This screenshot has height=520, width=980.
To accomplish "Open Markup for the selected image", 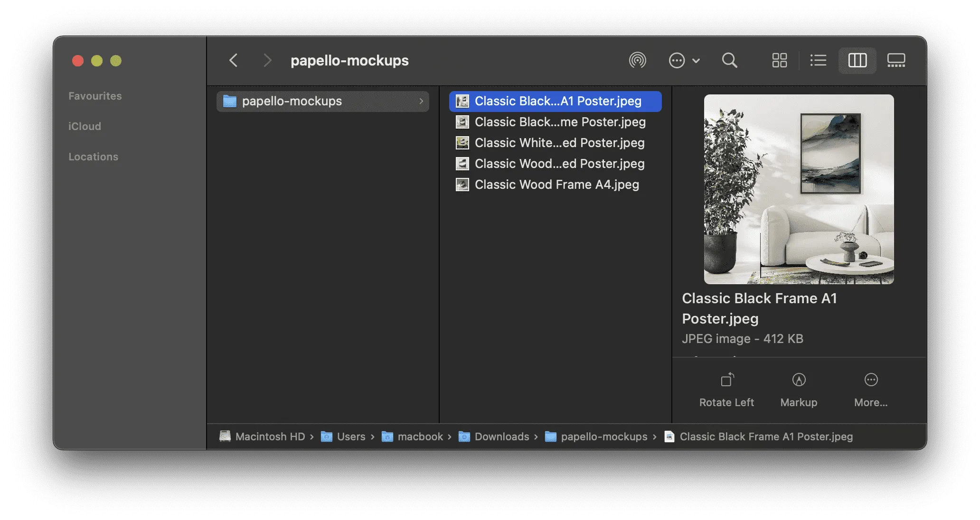I will coord(799,389).
